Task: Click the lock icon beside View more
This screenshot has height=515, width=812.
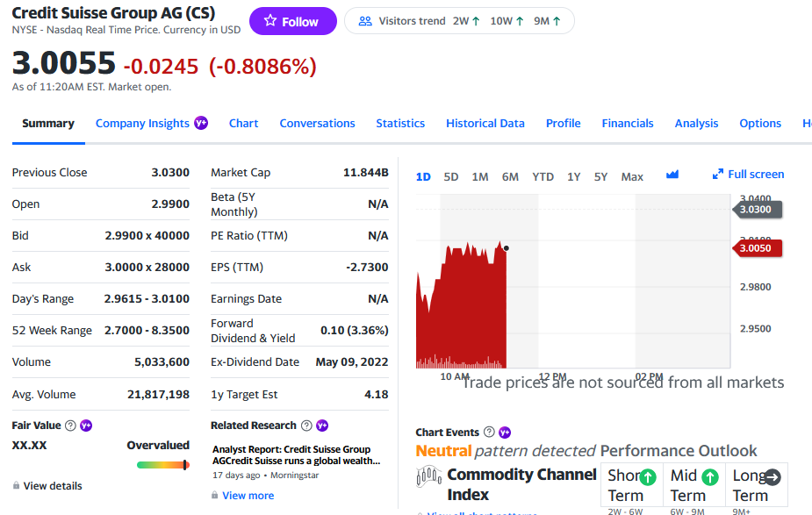Action: 214,496
